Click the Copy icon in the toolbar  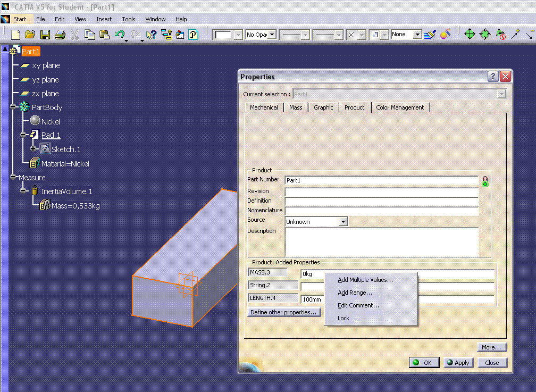click(90, 35)
